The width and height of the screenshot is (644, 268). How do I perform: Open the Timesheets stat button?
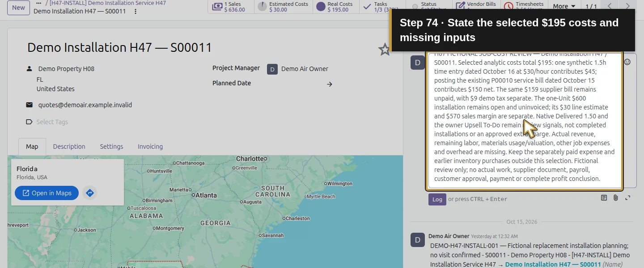point(524,7)
